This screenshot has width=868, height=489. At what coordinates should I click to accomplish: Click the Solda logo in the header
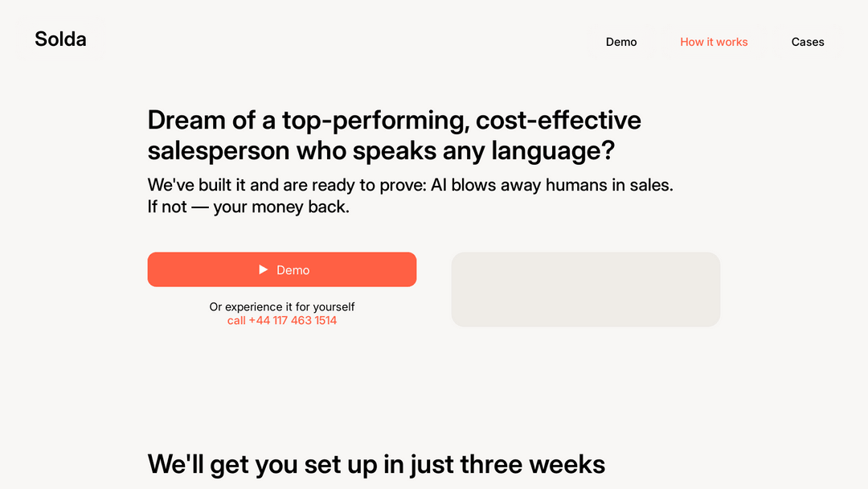[60, 39]
